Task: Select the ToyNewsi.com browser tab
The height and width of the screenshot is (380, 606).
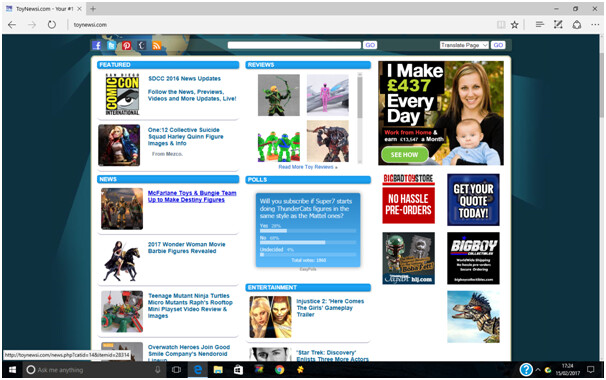Action: [44, 9]
